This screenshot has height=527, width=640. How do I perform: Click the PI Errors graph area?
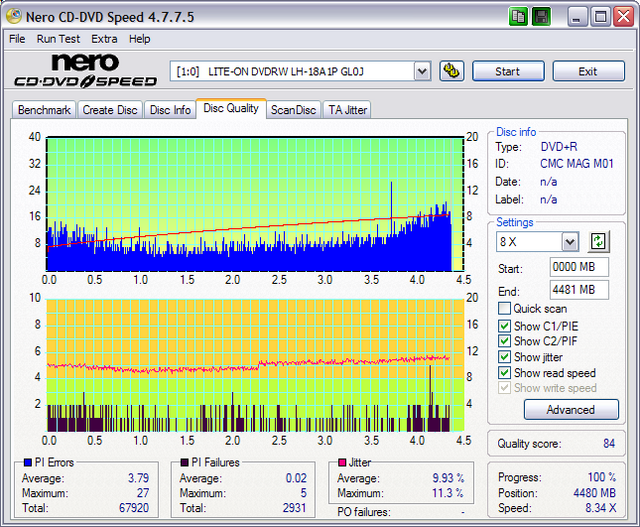click(x=255, y=204)
